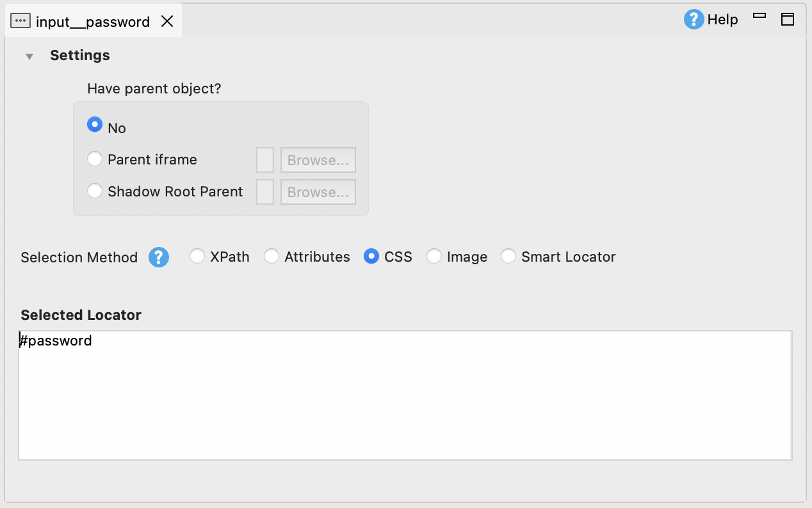
Task: Click Browse button for Parent iframe
Action: pos(318,160)
